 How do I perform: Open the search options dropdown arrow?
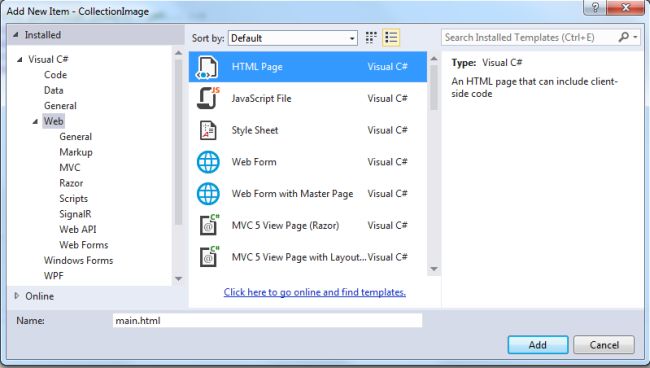coord(635,37)
